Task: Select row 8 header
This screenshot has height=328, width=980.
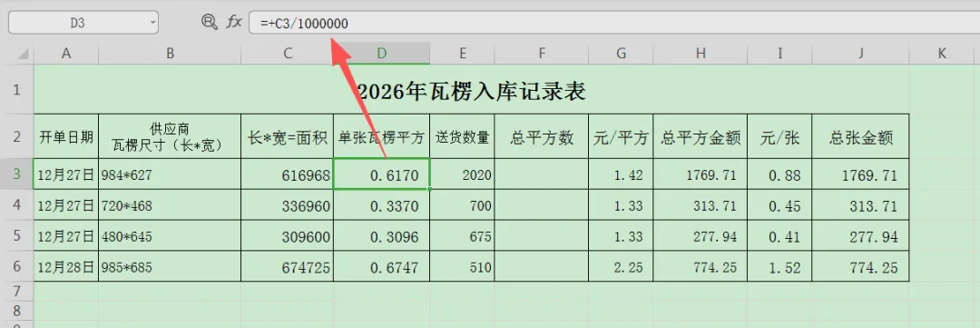Action: pyautogui.click(x=17, y=311)
